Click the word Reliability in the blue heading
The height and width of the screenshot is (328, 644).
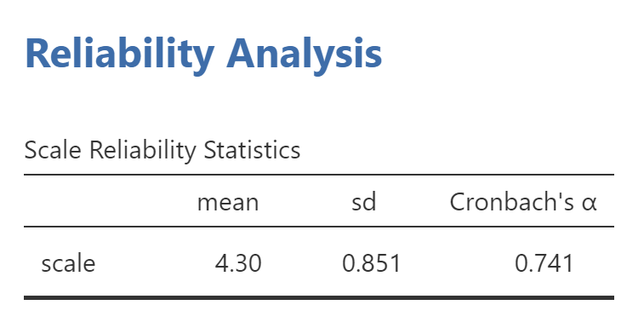point(119,55)
